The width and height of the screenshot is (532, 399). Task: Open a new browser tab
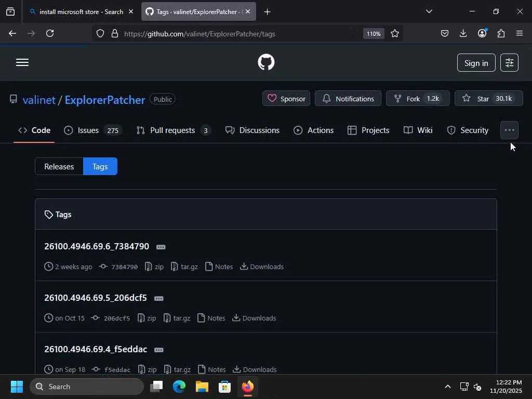click(x=268, y=12)
